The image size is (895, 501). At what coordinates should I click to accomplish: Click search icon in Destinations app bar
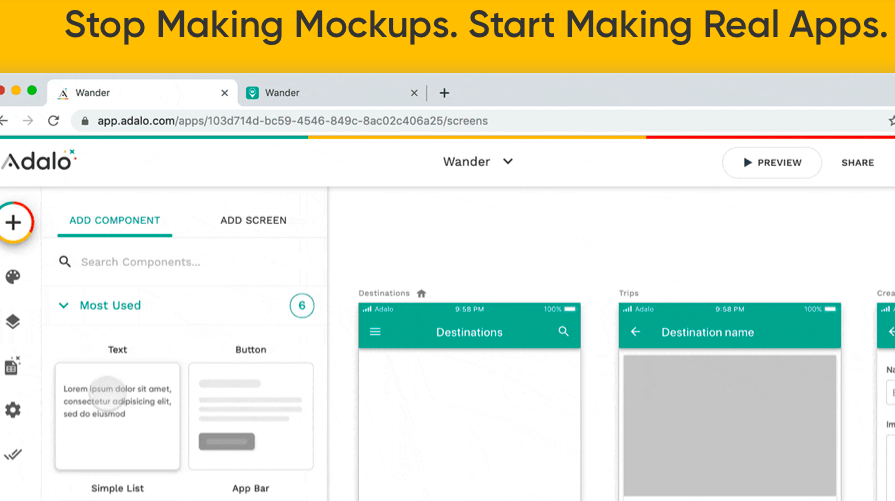pyautogui.click(x=563, y=332)
